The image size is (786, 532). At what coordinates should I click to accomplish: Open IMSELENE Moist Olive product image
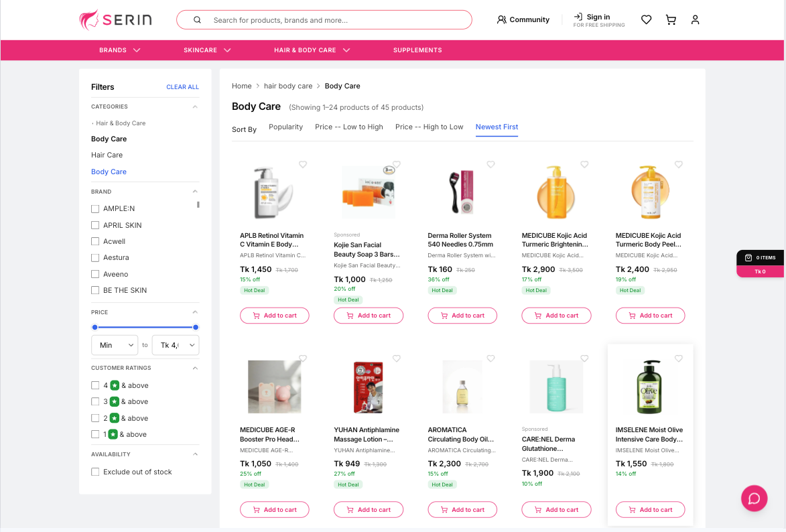pos(650,387)
